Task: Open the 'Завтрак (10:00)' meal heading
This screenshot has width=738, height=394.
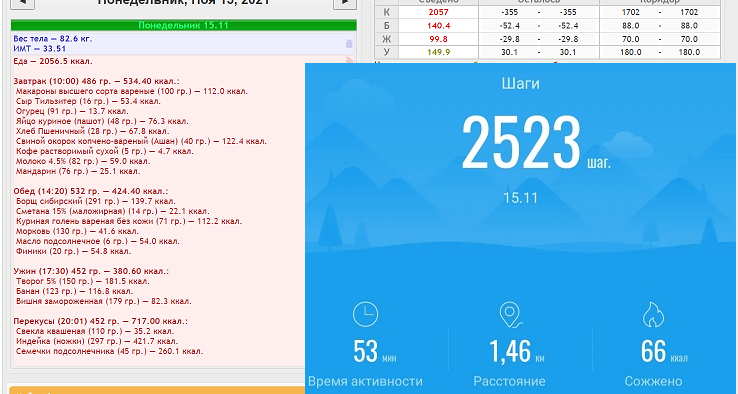Action: click(96, 81)
